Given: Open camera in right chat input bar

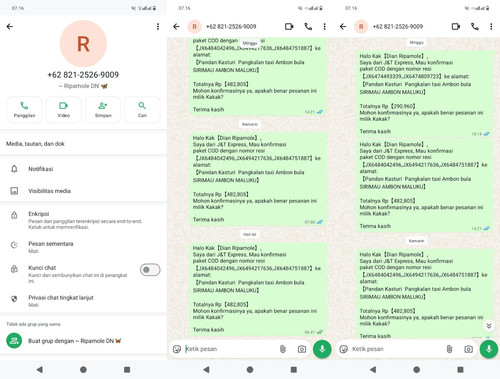Looking at the screenshot, I should pos(468,349).
